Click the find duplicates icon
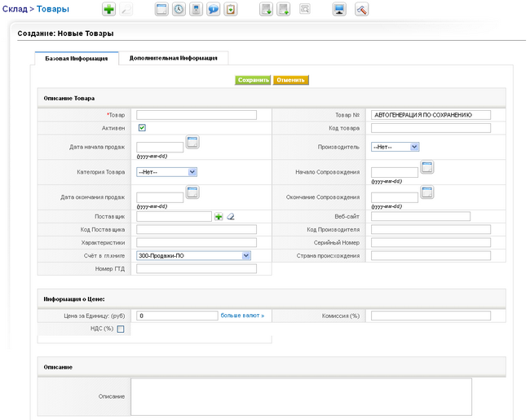The width and height of the screenshot is (530, 420). coord(305,9)
